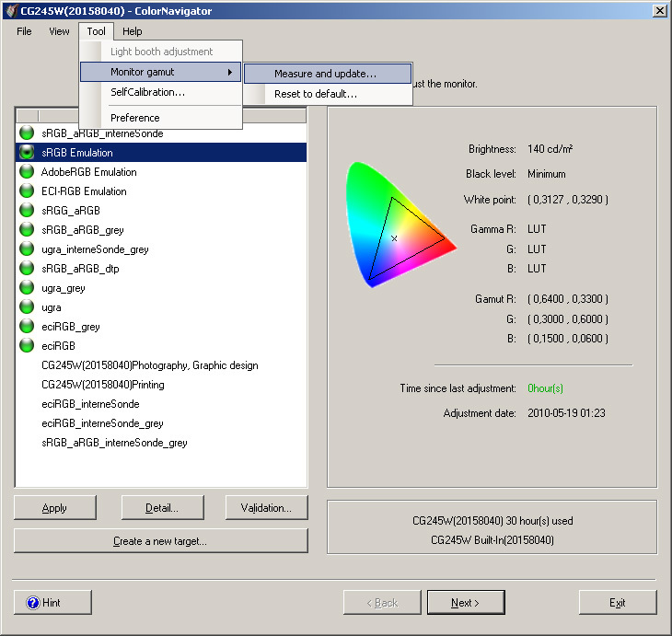Viewport: 672px width, 636px height.
Task: Close the open Tool menu
Action: 96,31
